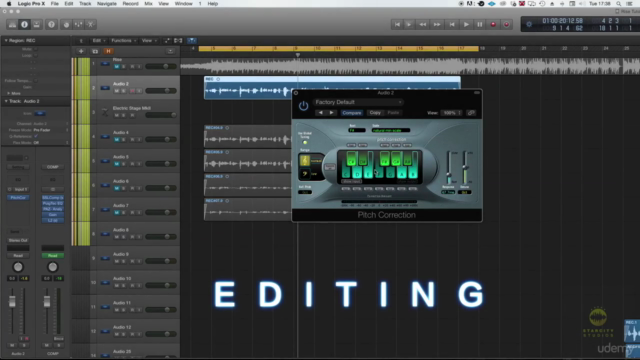The height and width of the screenshot is (360, 640).
Task: Click the track header catch arrow button
Action: coord(170,51)
